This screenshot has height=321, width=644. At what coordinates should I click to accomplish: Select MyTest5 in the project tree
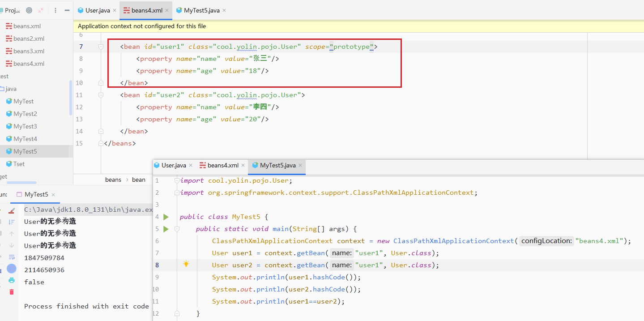25,151
